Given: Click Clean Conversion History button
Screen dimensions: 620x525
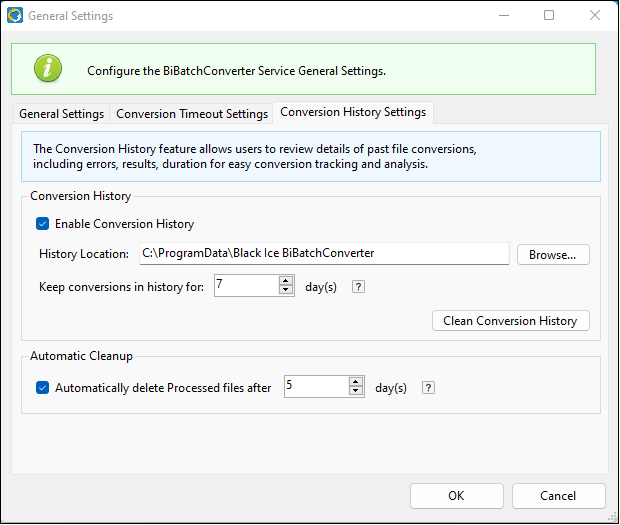Looking at the screenshot, I should pos(510,321).
